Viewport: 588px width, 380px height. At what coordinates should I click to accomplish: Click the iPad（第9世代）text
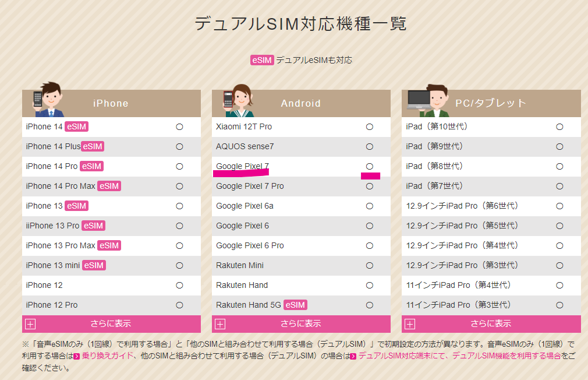click(436, 146)
